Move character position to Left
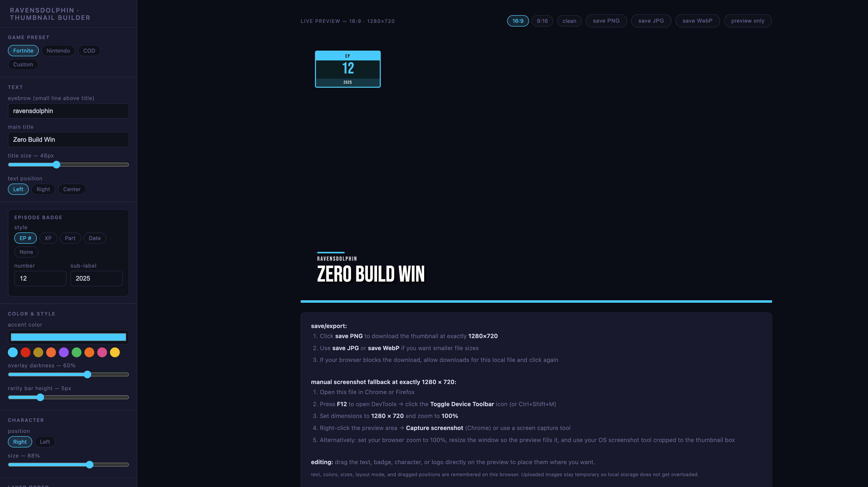Image resolution: width=868 pixels, height=487 pixels. tap(45, 442)
